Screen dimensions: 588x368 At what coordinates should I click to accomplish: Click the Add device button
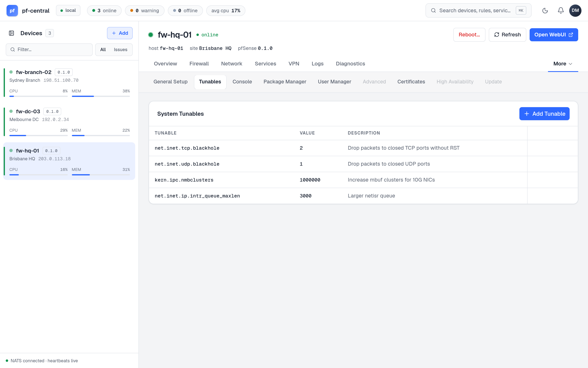click(120, 33)
